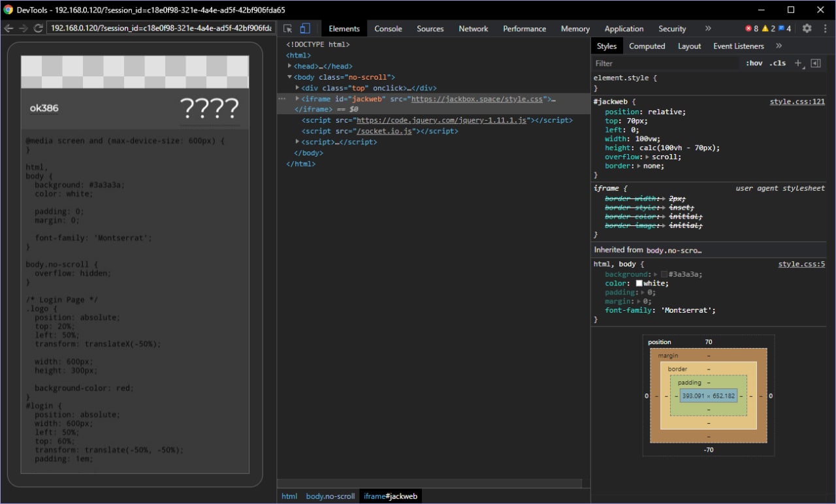
Task: Click the body.no-scro… inherited-from link
Action: 674,250
